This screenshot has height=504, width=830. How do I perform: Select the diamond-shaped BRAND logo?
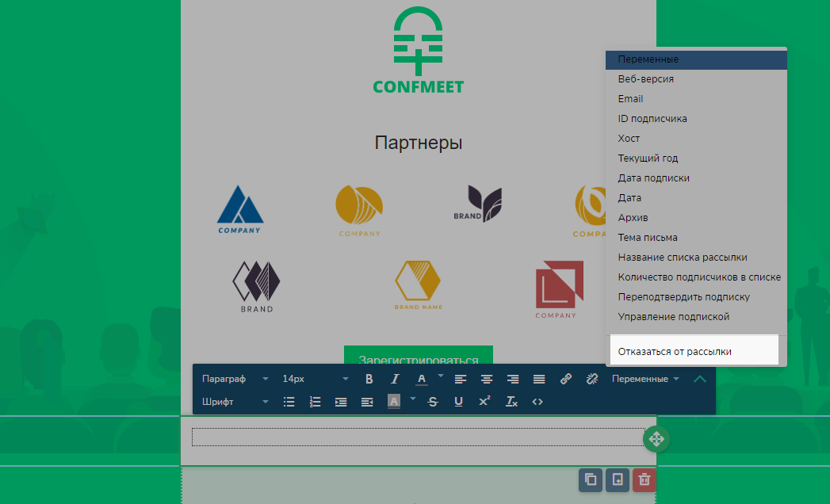257,287
